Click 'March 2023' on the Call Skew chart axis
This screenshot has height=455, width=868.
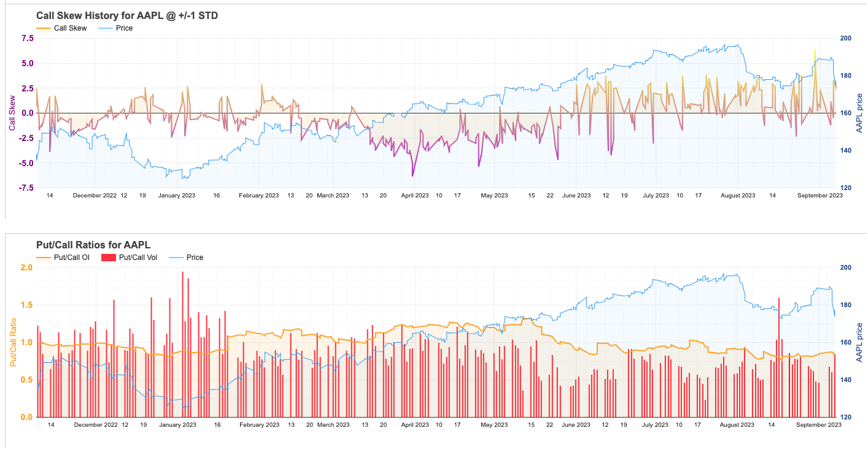click(333, 196)
